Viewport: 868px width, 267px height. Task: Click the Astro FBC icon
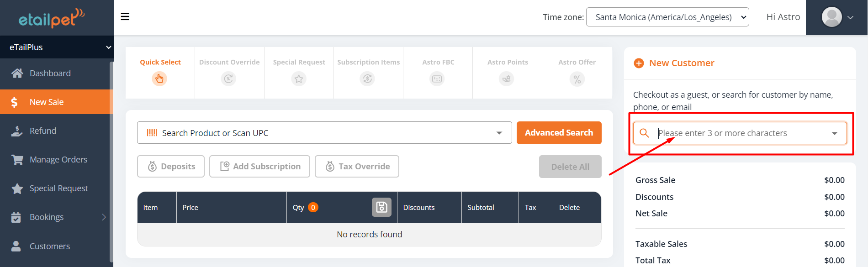[x=437, y=79]
